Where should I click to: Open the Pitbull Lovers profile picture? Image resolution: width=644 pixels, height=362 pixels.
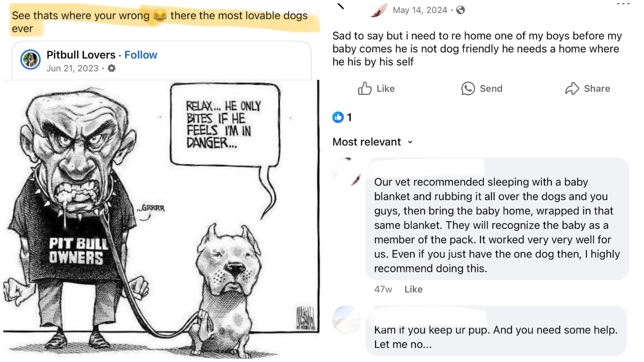pyautogui.click(x=31, y=60)
